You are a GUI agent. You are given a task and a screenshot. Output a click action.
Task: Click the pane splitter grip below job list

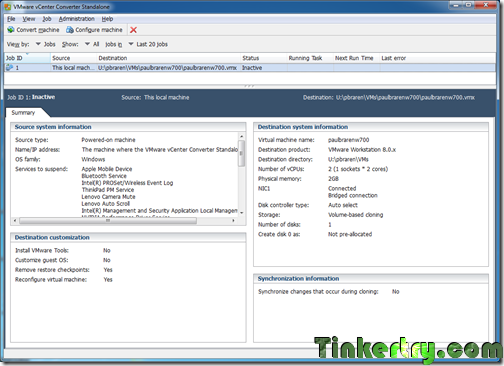click(249, 86)
